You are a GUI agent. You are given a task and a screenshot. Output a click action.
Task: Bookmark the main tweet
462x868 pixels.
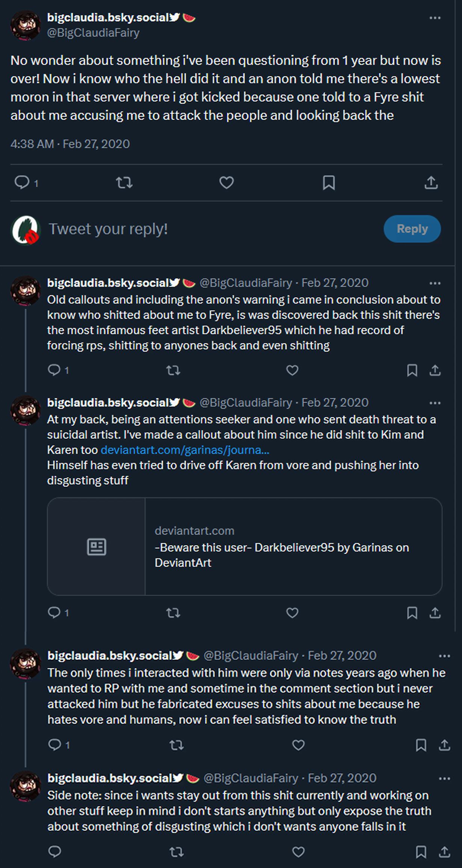pos(329,183)
